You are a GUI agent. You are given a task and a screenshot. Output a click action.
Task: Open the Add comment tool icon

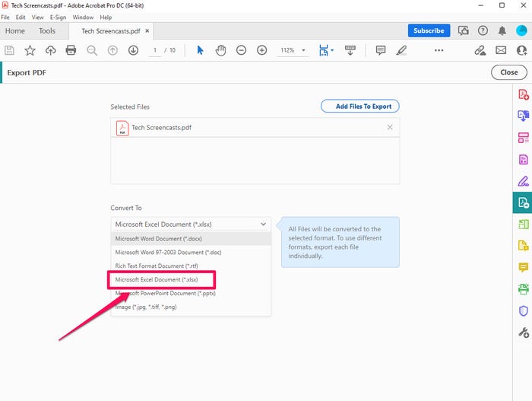click(x=381, y=50)
